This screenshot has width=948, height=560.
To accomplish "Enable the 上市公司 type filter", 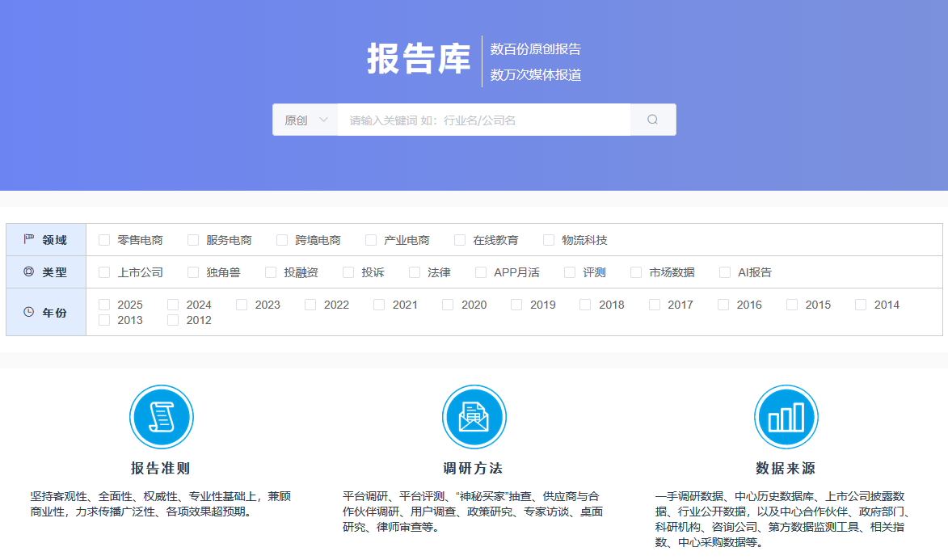I will [103, 272].
